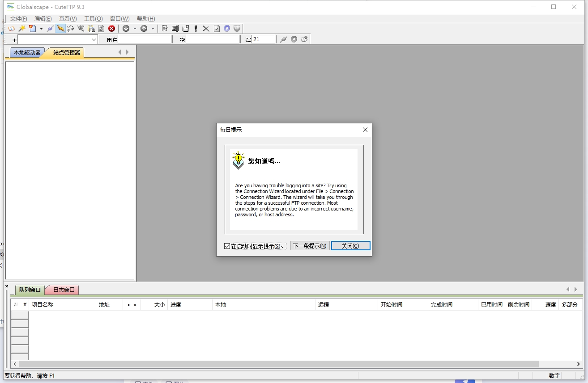588x383 pixels.
Task: Click the 开始时间 column header
Action: click(x=403, y=305)
